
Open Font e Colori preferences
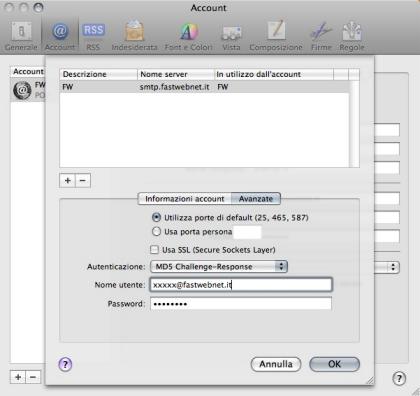189,36
